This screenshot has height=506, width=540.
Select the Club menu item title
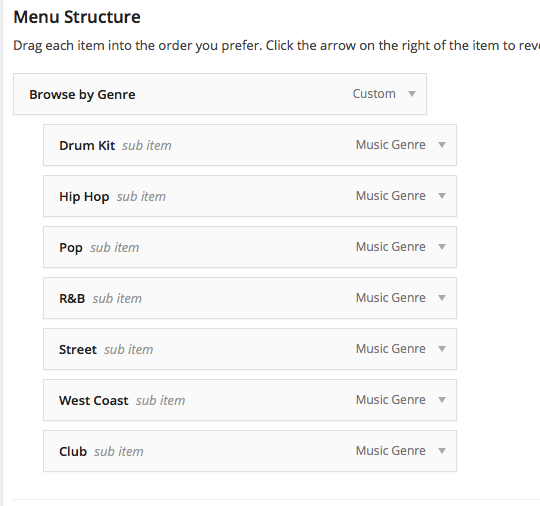click(x=73, y=451)
